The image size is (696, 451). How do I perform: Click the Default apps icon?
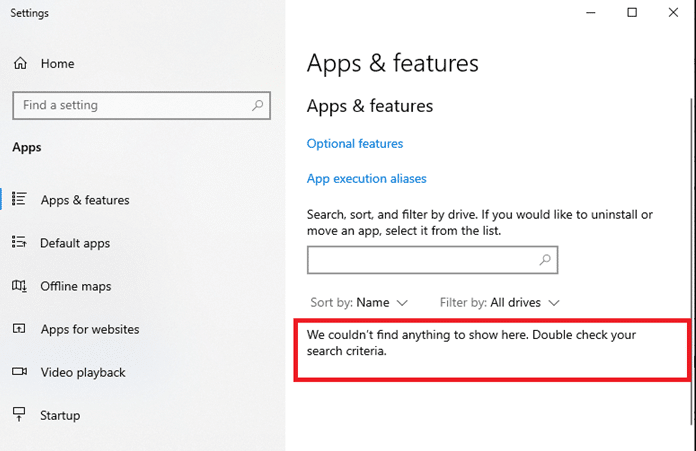tap(19, 243)
